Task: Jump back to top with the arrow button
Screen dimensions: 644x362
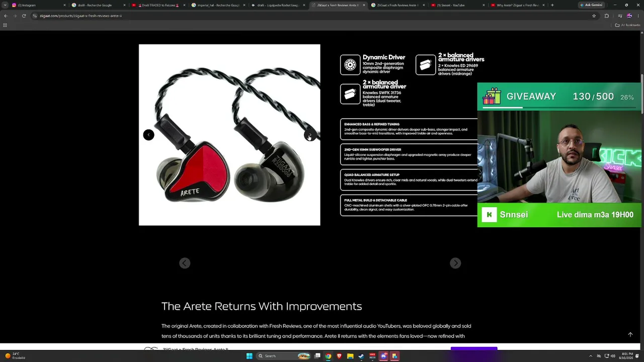Action: coord(630,334)
